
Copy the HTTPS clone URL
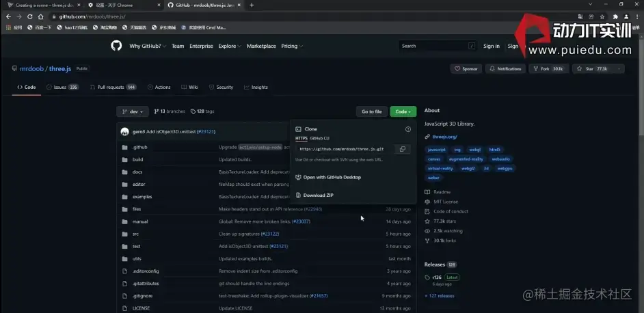(403, 149)
